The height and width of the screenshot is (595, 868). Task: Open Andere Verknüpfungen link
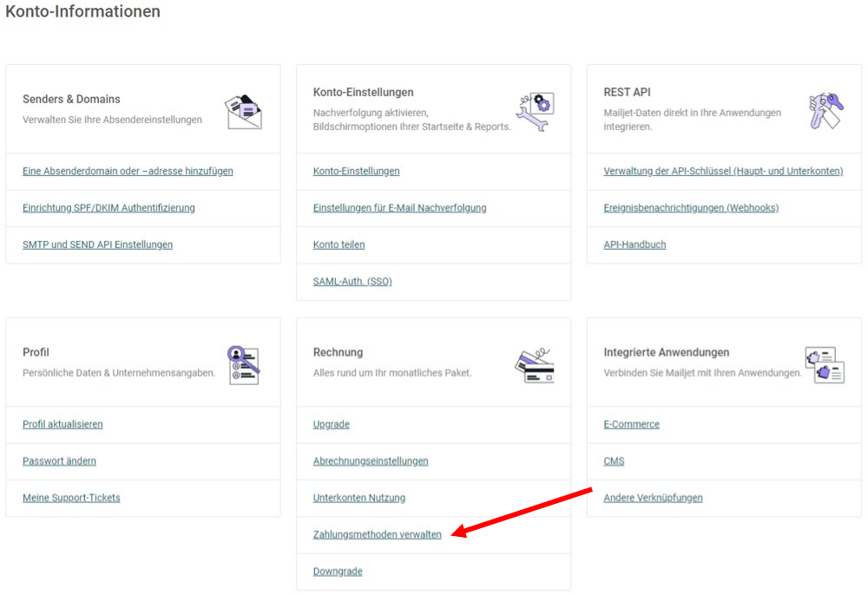(x=653, y=498)
